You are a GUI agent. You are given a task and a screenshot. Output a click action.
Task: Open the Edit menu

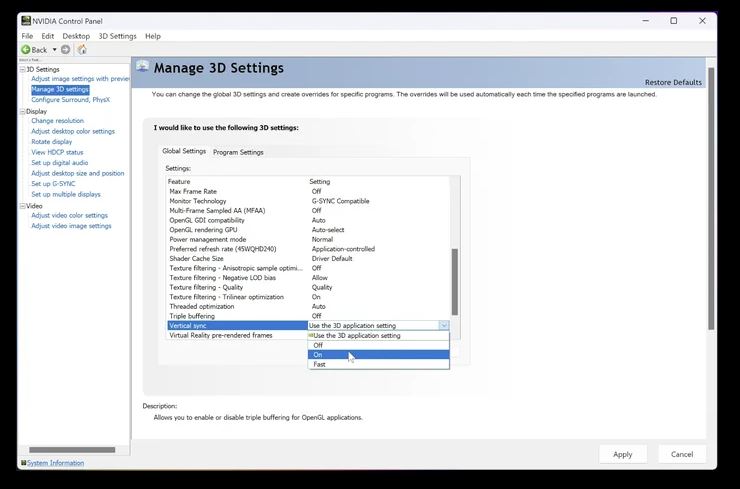(x=48, y=36)
